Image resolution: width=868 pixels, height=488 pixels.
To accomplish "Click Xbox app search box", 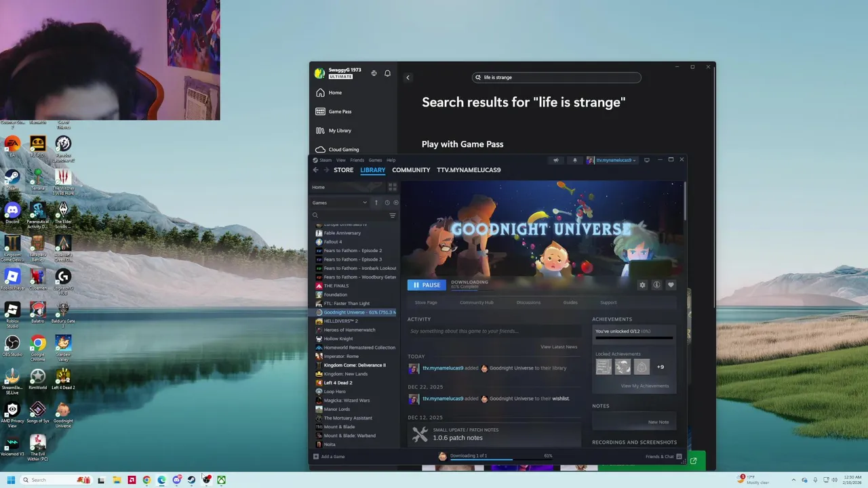I will (556, 77).
